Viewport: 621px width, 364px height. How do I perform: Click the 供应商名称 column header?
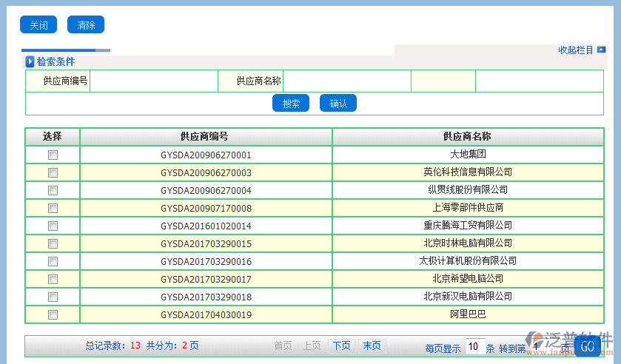[467, 137]
